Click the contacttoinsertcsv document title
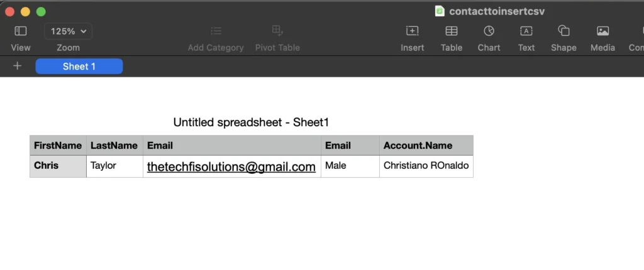This screenshot has width=644, height=270. coord(488,11)
